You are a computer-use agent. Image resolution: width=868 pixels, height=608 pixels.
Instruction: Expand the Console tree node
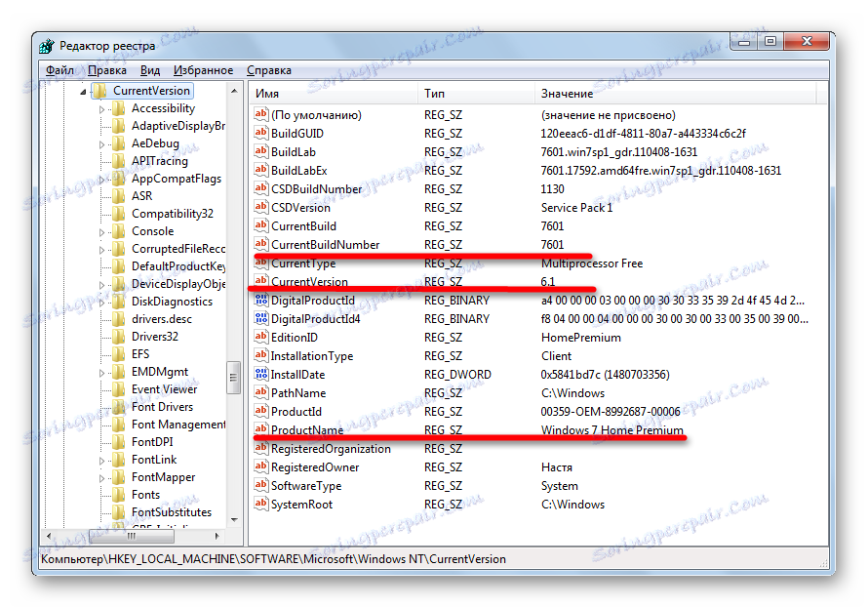tap(101, 232)
